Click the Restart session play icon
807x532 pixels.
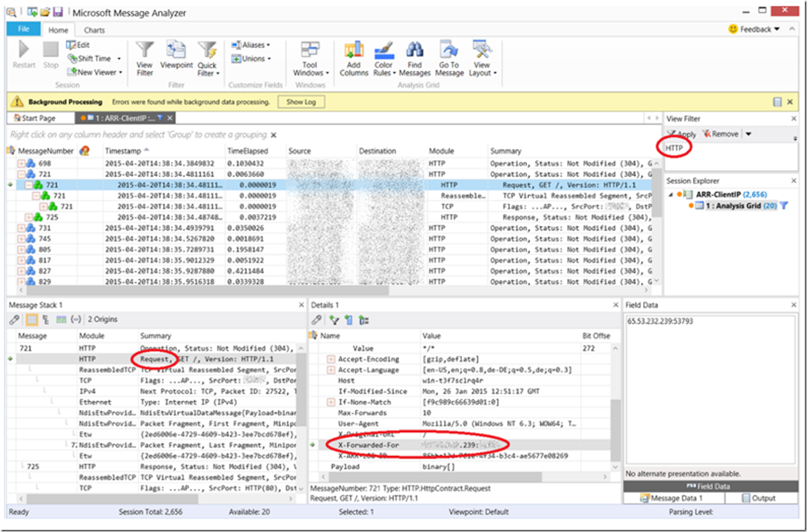[23, 49]
